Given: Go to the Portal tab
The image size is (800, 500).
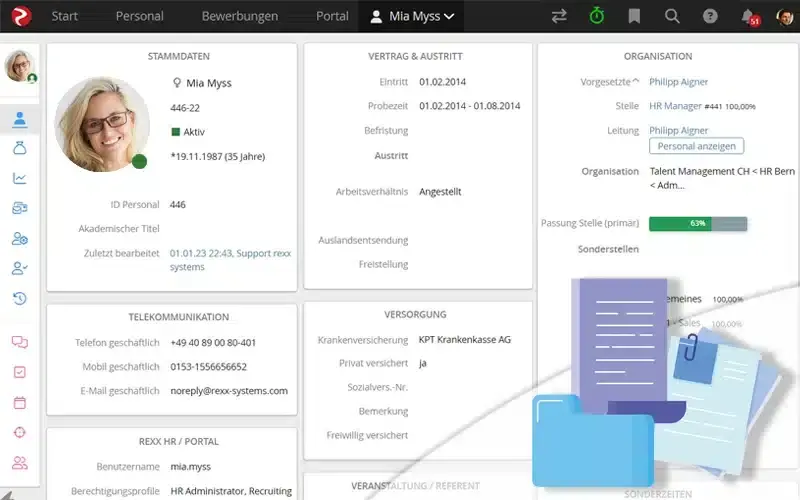Looking at the screenshot, I should (332, 16).
